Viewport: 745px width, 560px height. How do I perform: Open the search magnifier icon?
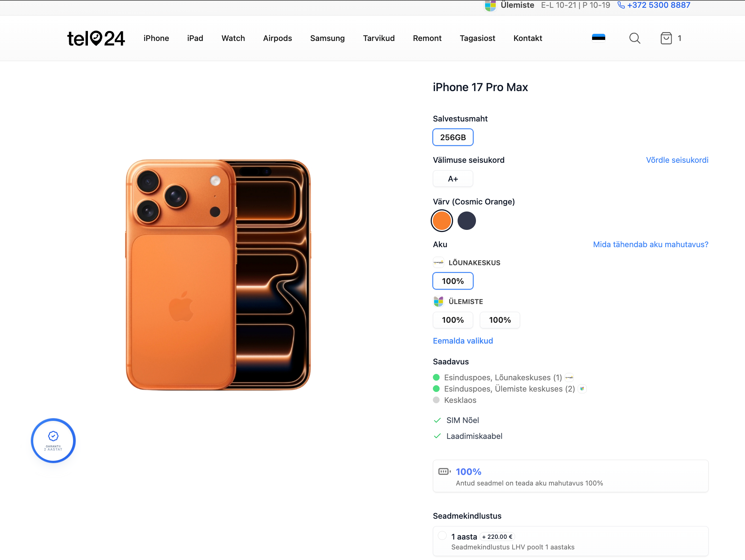click(634, 38)
